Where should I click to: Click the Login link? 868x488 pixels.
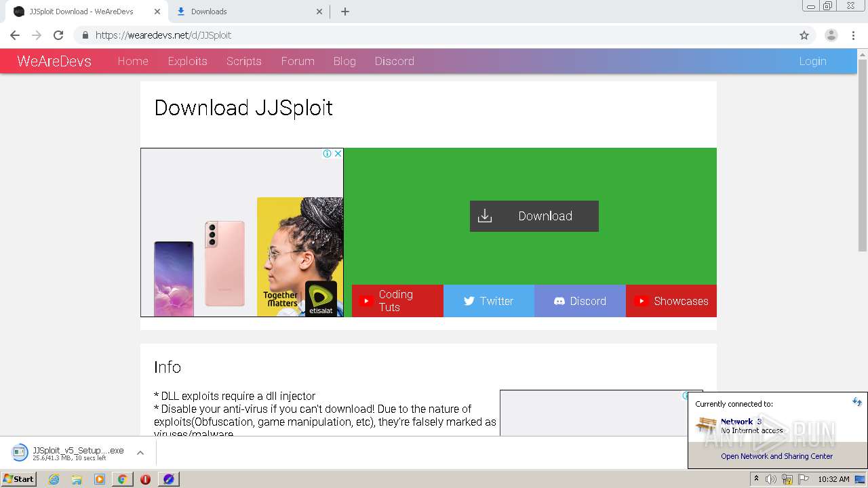(x=812, y=61)
